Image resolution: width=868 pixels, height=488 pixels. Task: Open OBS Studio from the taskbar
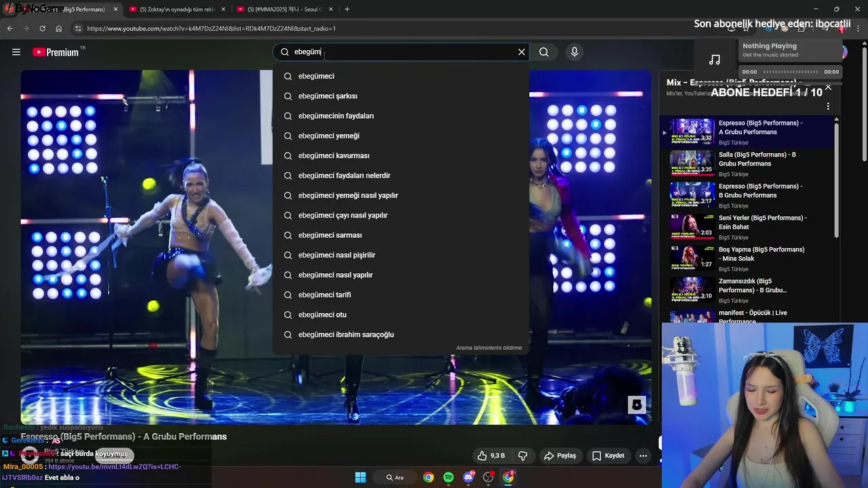(488, 477)
